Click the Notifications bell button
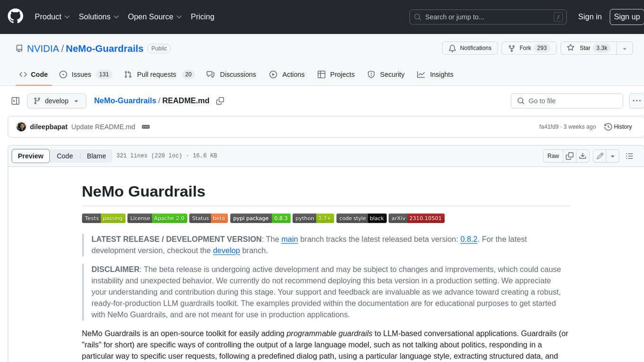644x362 pixels. tap(470, 48)
